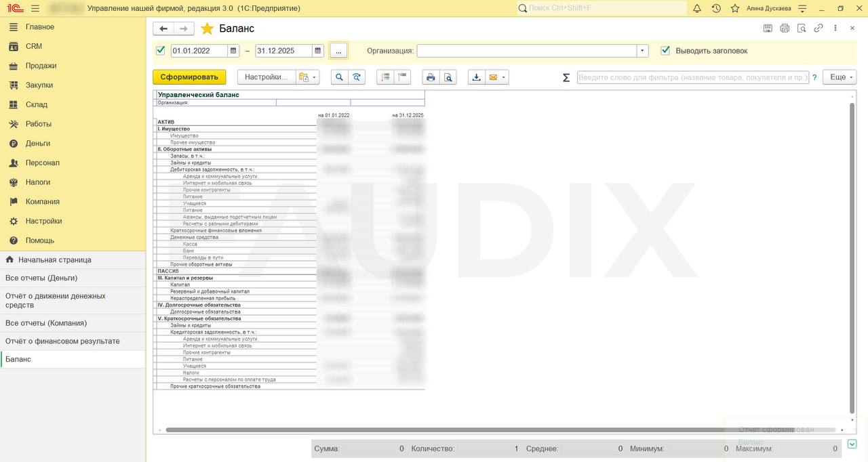Open the Помощь section
Image resolution: width=868 pixels, height=462 pixels.
click(73, 240)
